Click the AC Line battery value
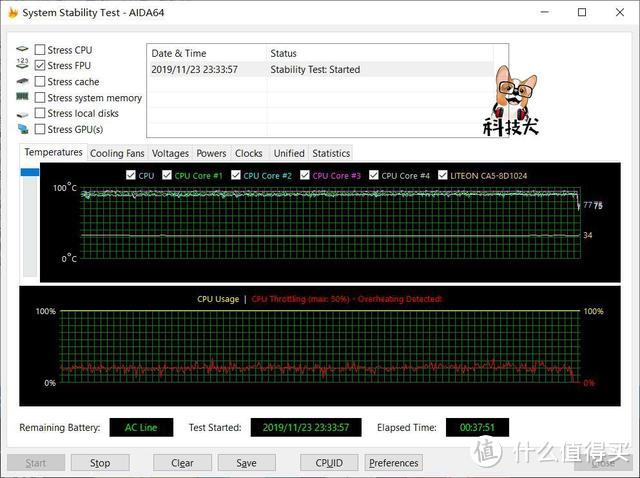This screenshot has width=640, height=478. pyautogui.click(x=141, y=427)
